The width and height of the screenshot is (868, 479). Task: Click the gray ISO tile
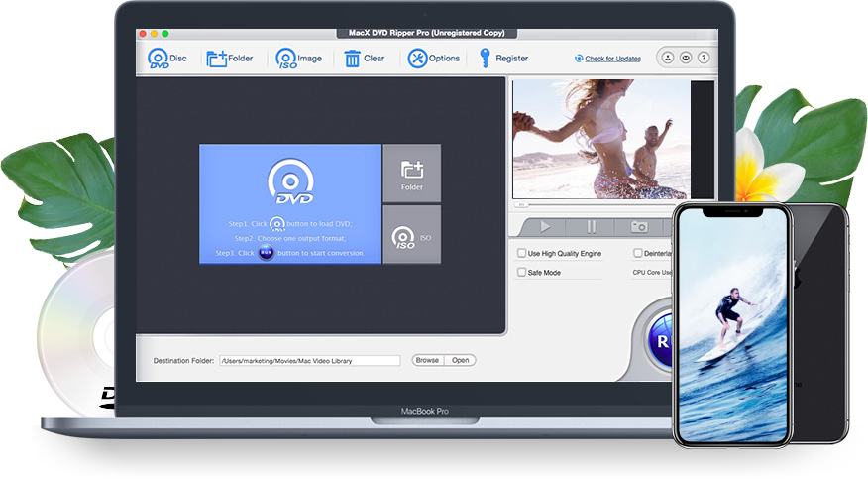[412, 235]
